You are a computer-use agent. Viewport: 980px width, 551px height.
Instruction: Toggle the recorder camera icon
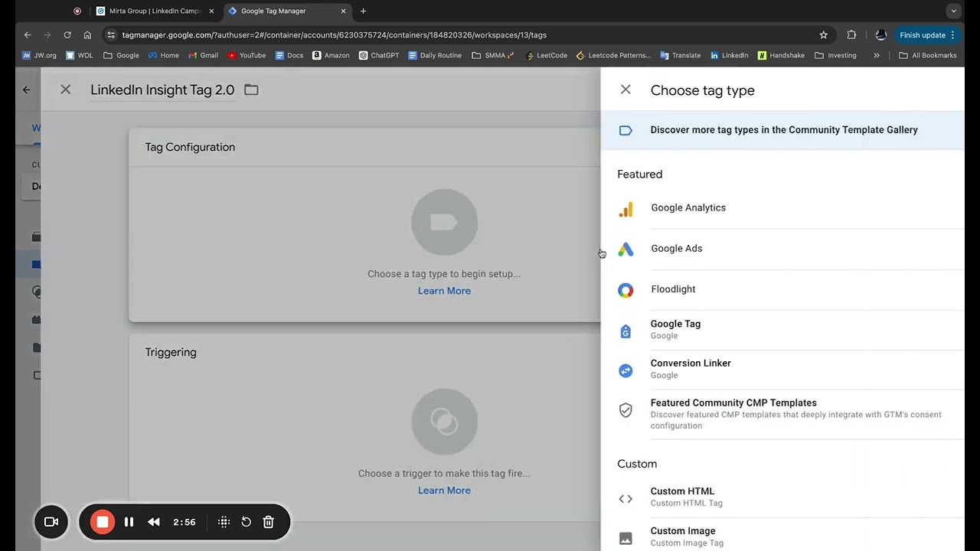(51, 522)
